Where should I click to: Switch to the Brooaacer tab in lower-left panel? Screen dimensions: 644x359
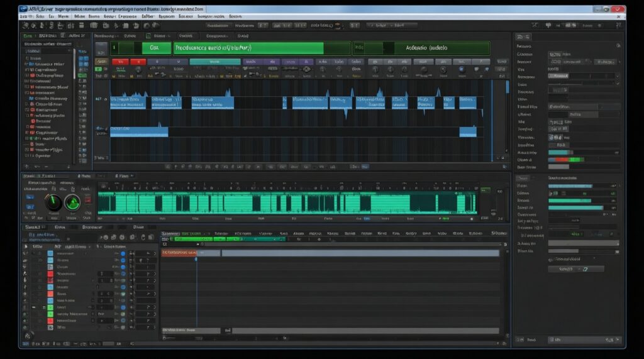[x=92, y=227]
